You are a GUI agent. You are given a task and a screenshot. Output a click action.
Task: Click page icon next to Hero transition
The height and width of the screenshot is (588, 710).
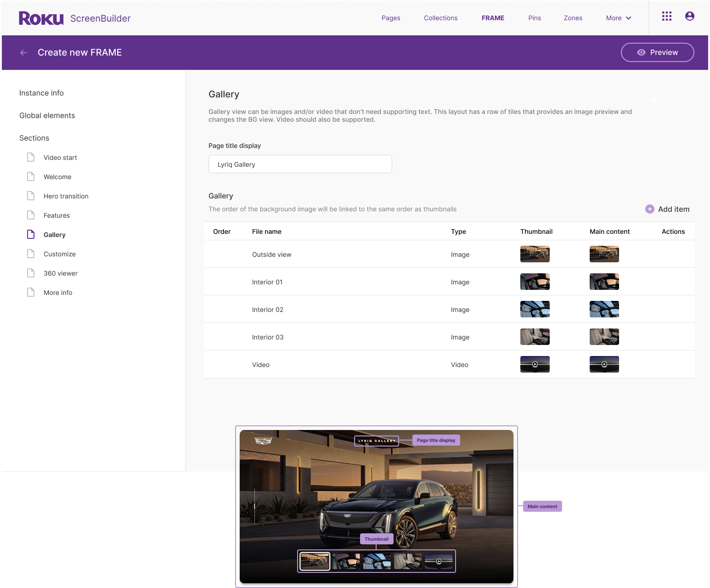coord(31,196)
